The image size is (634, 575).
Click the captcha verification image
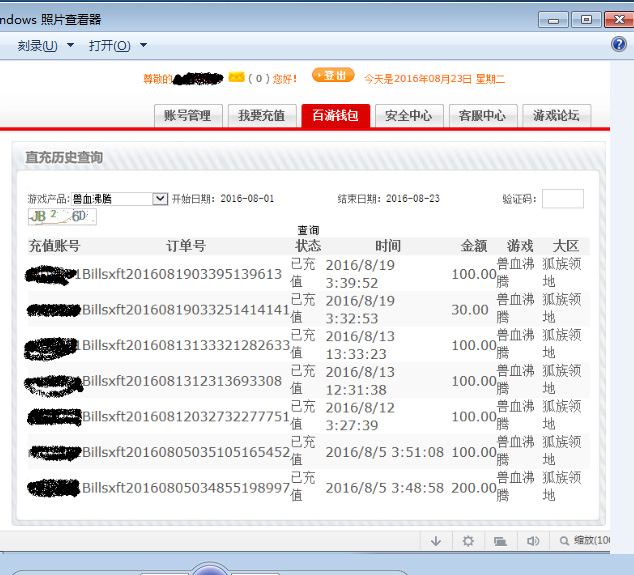62,216
